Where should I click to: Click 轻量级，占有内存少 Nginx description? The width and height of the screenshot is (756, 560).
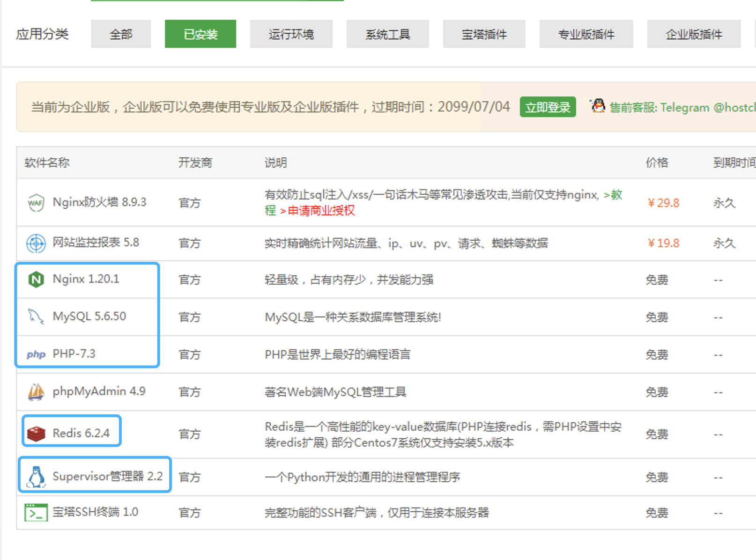[x=349, y=280]
